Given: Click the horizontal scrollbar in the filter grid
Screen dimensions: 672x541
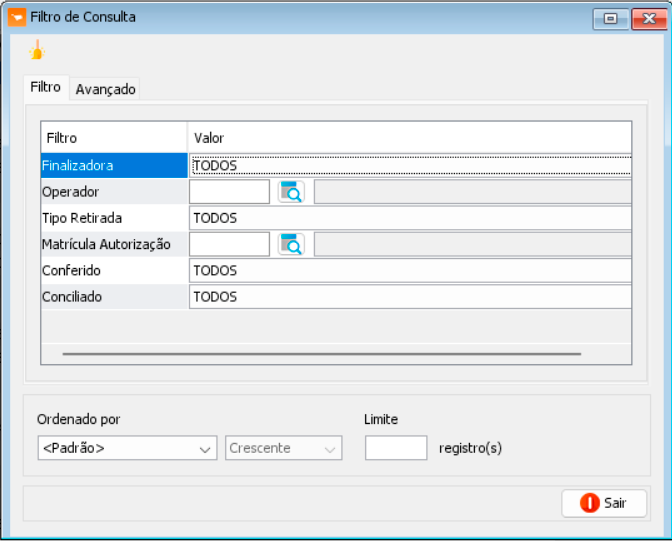Looking at the screenshot, I should pos(321,354).
